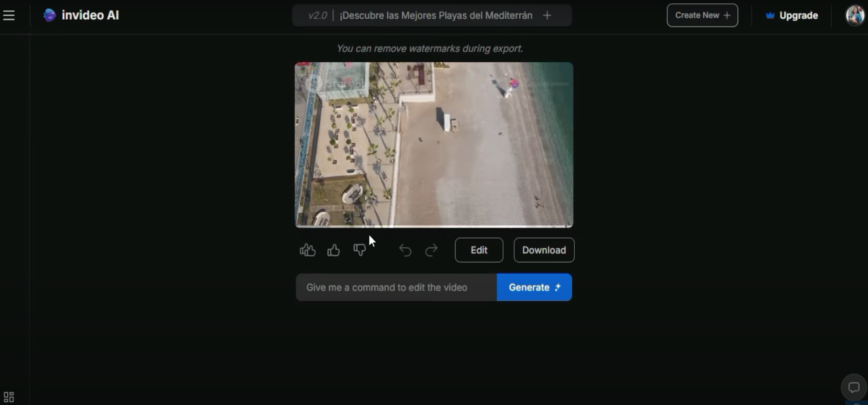
Task: Click the invideo AI logo
Action: 81,15
